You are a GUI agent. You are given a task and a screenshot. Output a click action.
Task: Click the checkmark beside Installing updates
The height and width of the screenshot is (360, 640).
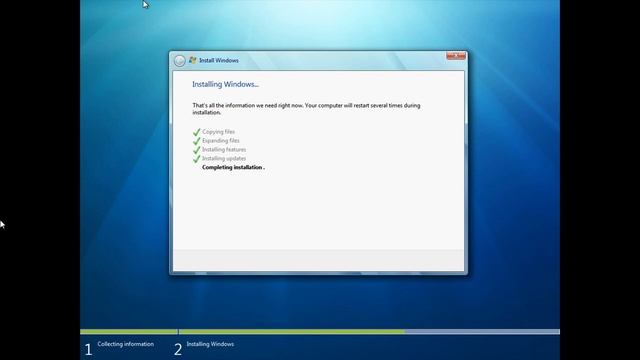click(x=196, y=159)
